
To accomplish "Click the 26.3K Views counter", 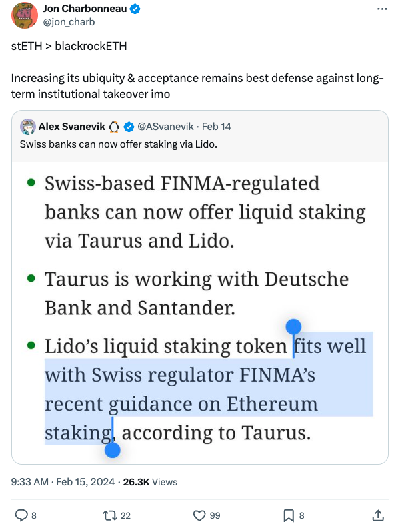I will click(x=150, y=482).
